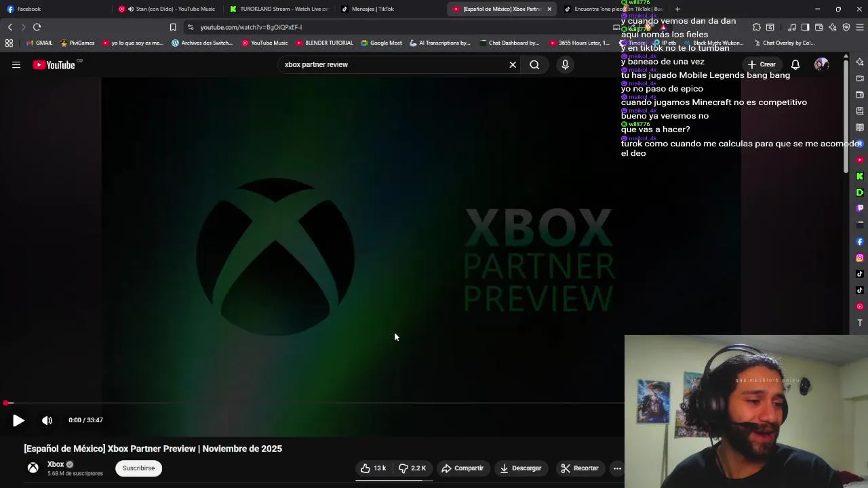Open the Xbox channel avatar
Screen dimensions: 868x488
point(33,468)
